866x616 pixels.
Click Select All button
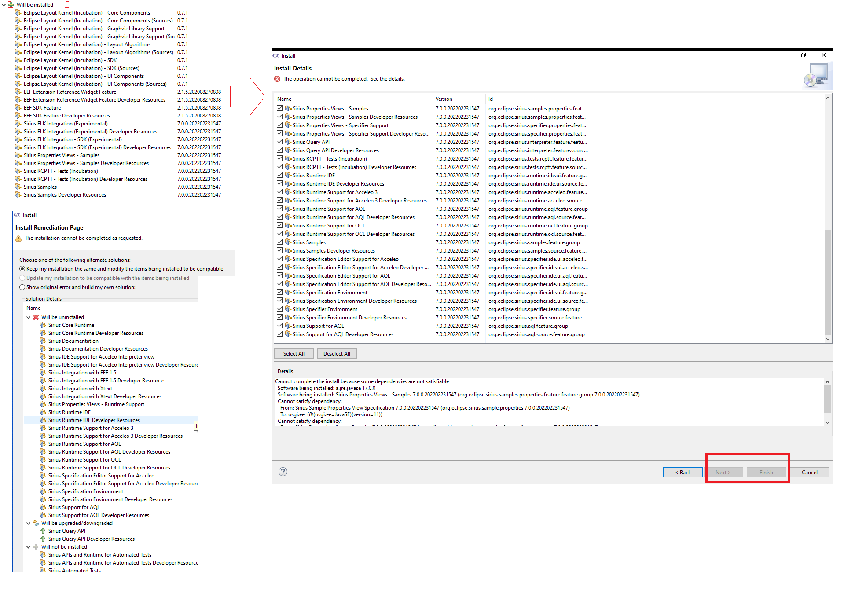tap(294, 354)
